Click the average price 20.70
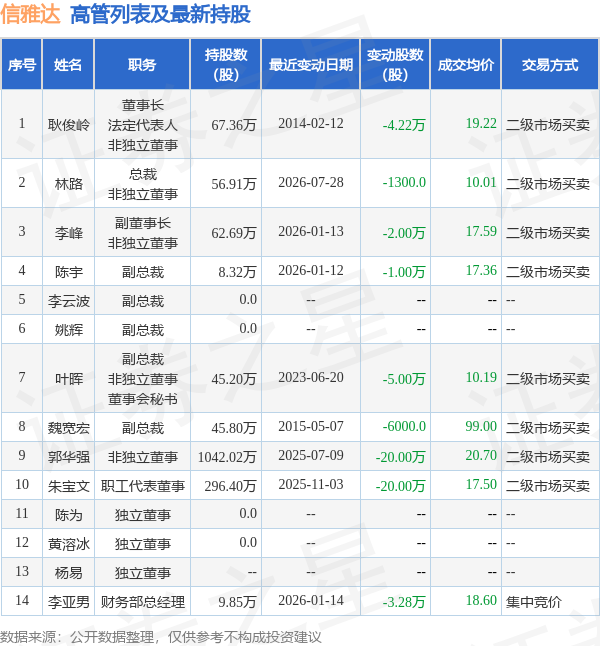This screenshot has width=600, height=646. tap(481, 455)
